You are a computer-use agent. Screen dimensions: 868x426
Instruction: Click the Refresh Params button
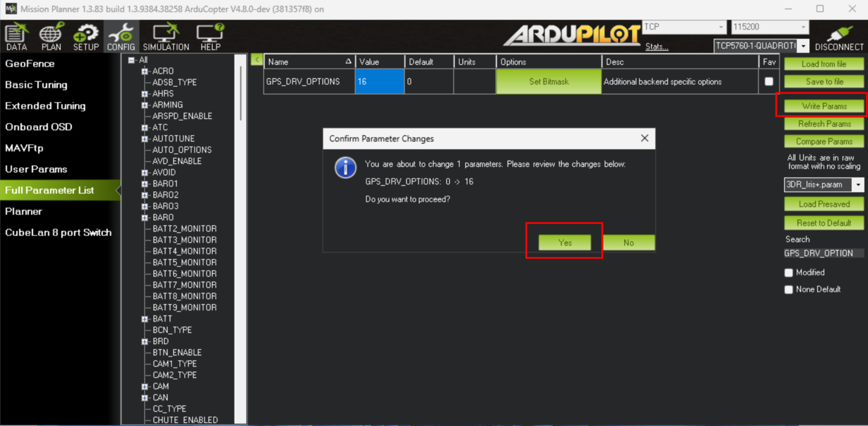[824, 124]
